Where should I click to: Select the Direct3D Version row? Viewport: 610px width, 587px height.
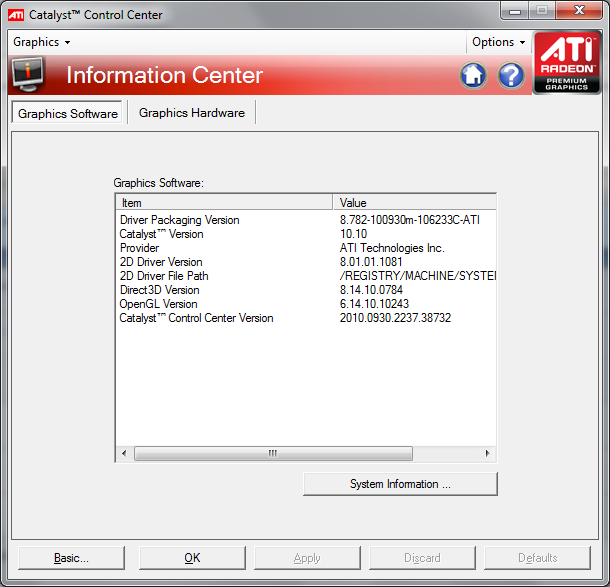point(306,290)
